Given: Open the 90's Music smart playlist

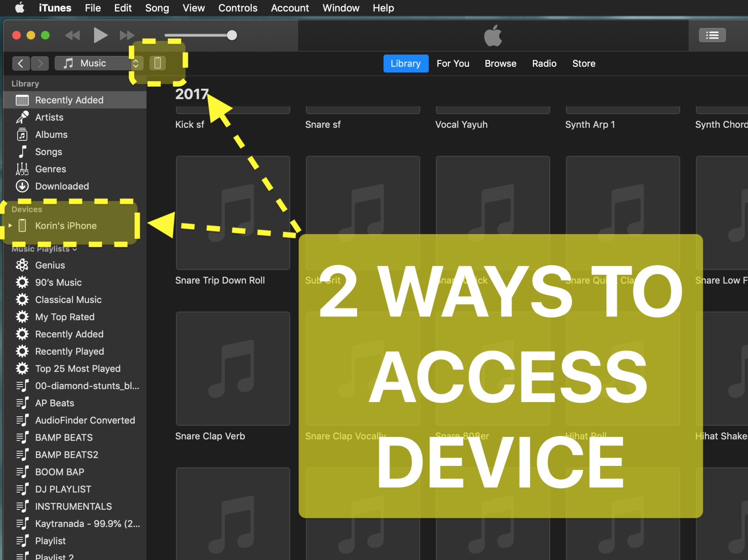Looking at the screenshot, I should coord(75,283).
